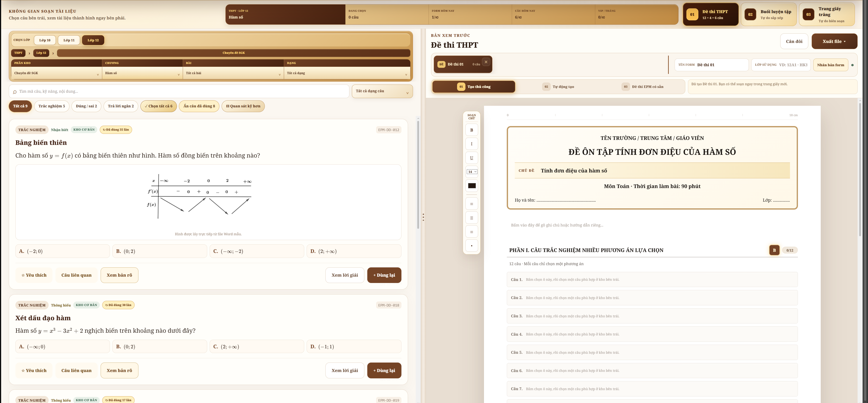Open the font size 14 dropdown
Viewport: 868px width, 403px height.
[472, 172]
